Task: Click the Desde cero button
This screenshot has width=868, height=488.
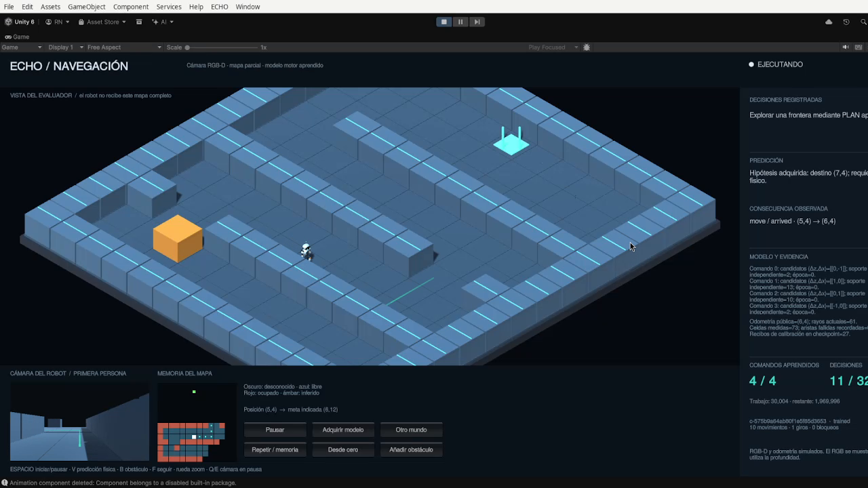Action: point(343,449)
